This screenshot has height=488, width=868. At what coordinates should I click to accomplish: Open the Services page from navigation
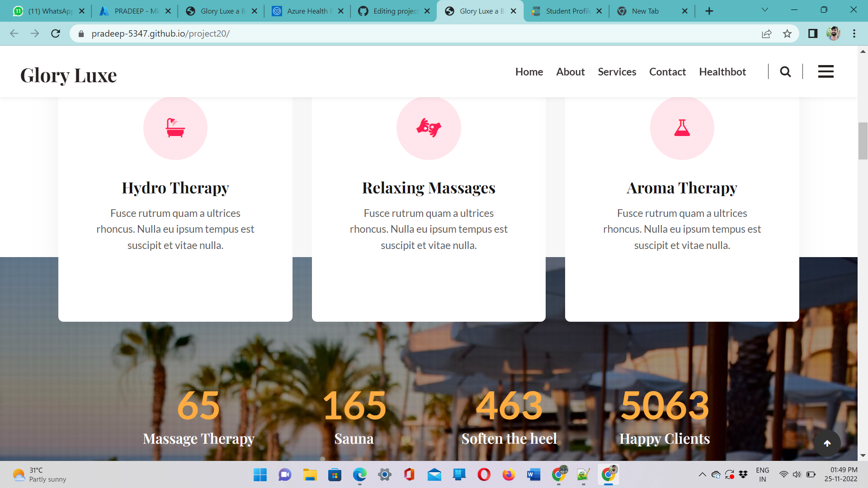tap(617, 71)
